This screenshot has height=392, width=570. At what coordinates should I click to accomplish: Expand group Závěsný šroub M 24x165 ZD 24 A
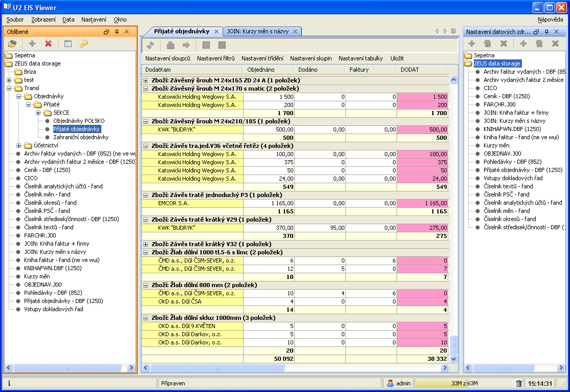click(146, 80)
